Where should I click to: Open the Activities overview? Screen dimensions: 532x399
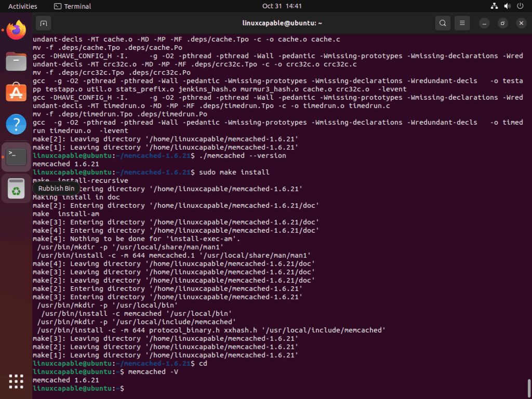23,6
